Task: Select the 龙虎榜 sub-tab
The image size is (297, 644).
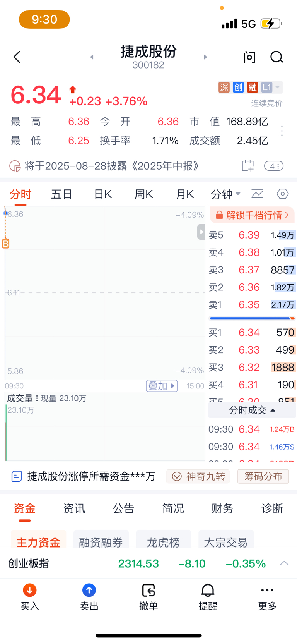Action: 164,540
